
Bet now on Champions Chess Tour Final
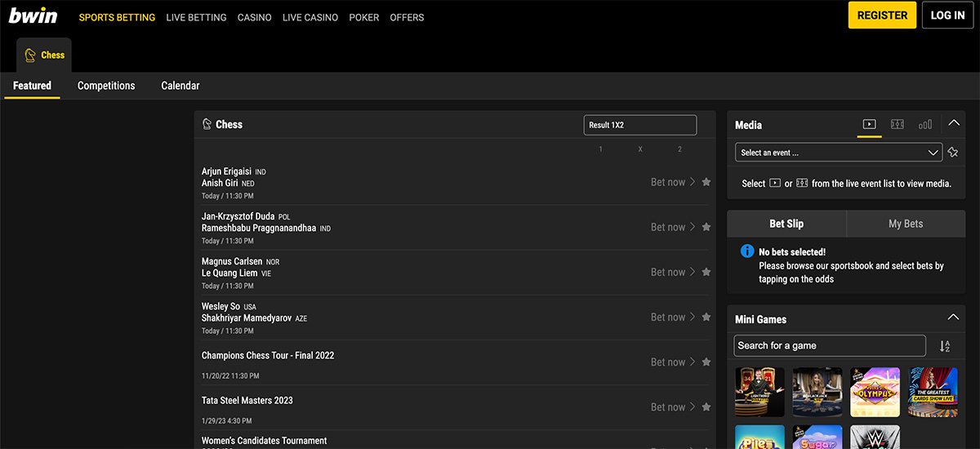[673, 362]
